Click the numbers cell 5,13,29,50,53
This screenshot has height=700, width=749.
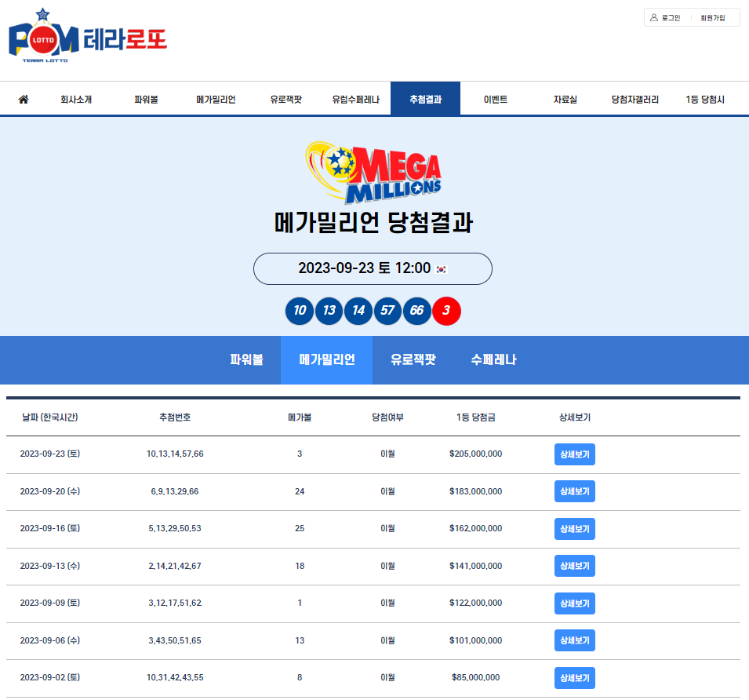[x=175, y=528]
